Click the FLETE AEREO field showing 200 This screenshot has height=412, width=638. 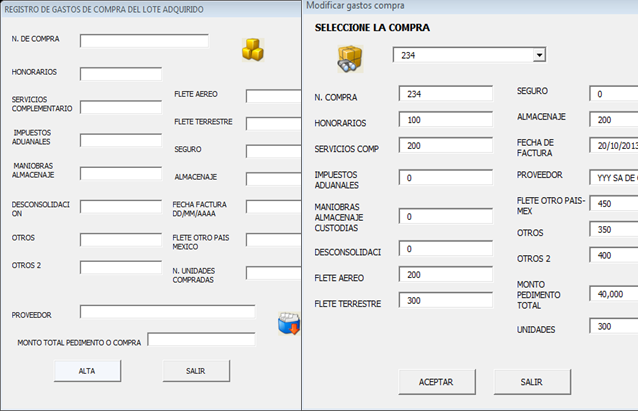(x=444, y=275)
